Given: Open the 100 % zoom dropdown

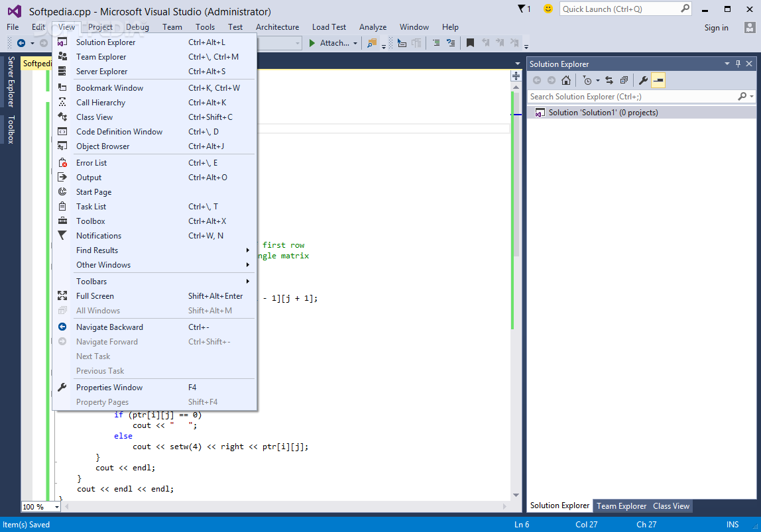Looking at the screenshot, I should coord(57,507).
